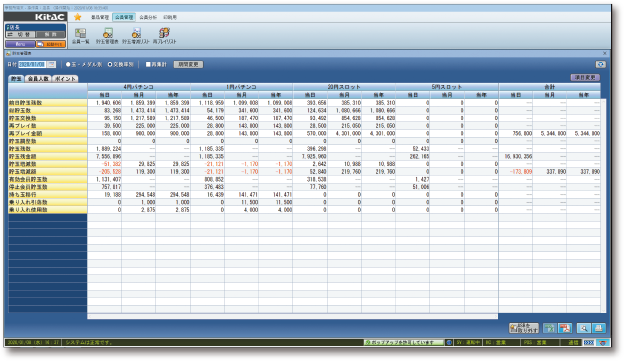624x361 pixels.
Task: Close the panel with the title bar X
Action: coord(605,53)
